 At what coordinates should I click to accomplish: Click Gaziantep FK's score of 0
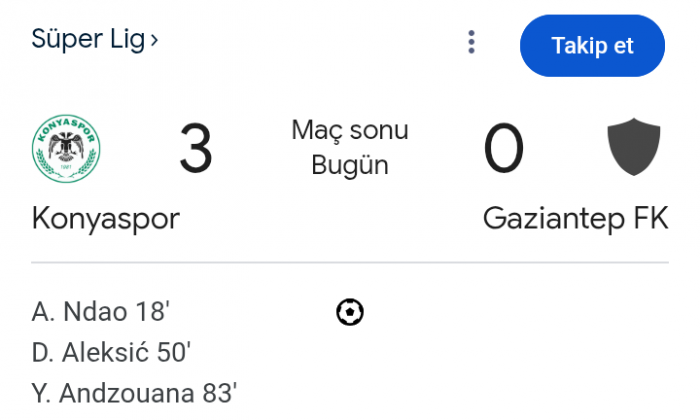(x=503, y=149)
